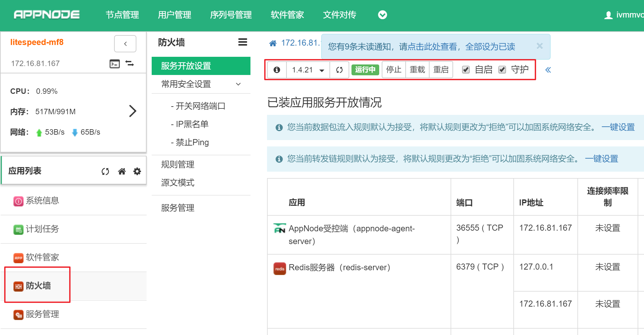The width and height of the screenshot is (644, 335).
Task: Click home icon in breadcrumb
Action: point(273,43)
